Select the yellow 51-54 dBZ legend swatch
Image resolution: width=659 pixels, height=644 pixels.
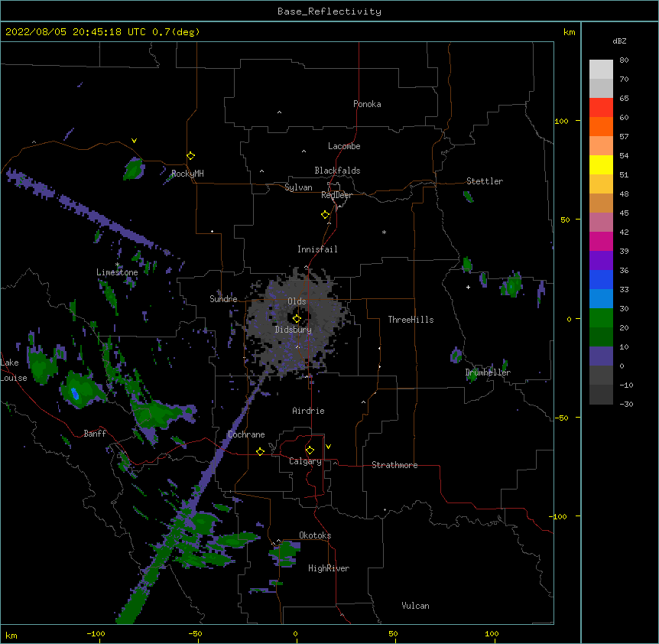pos(601,164)
